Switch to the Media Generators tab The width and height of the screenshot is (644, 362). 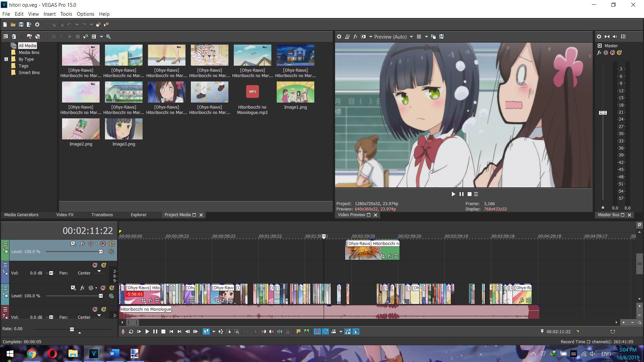point(21,215)
